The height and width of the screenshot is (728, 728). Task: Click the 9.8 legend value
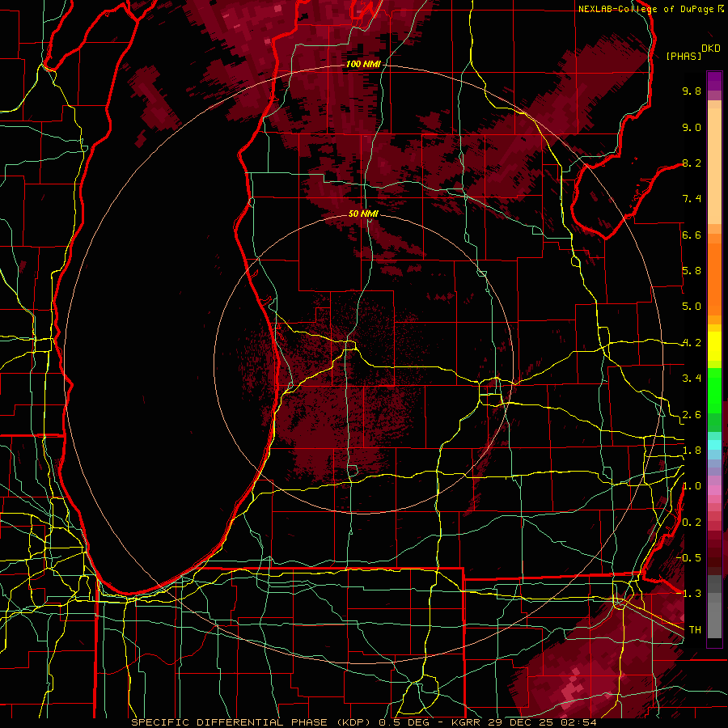pos(692,91)
